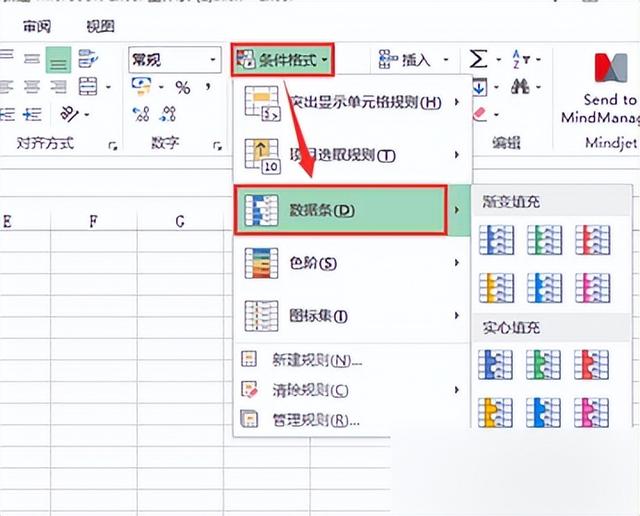Click the increase indent icon

(x=32, y=114)
